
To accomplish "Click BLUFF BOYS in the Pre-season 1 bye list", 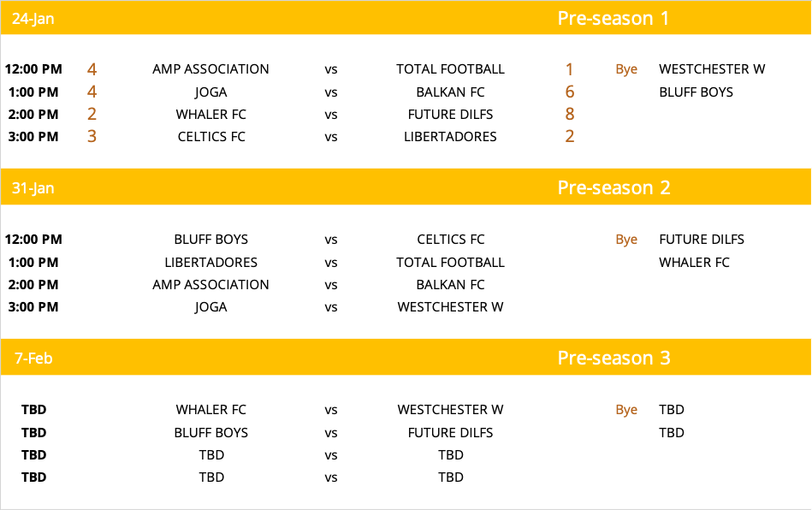I will coord(696,92).
